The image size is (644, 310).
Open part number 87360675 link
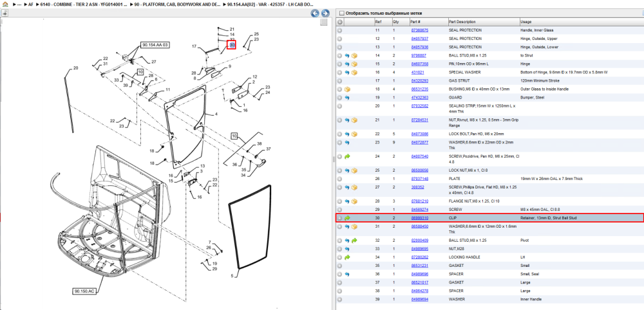click(420, 30)
